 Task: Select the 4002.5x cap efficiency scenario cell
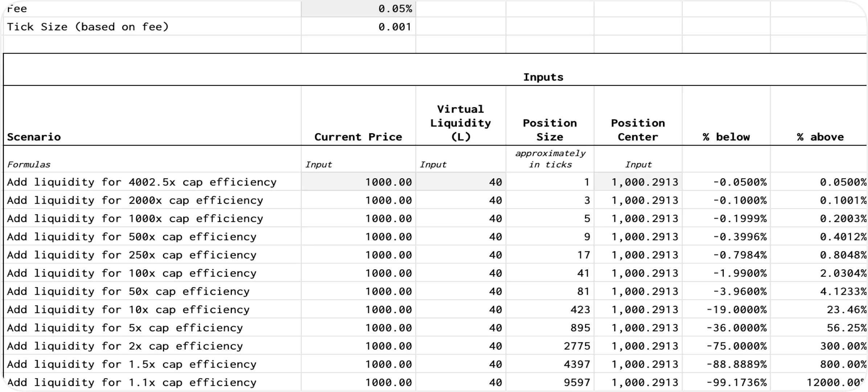point(152,181)
